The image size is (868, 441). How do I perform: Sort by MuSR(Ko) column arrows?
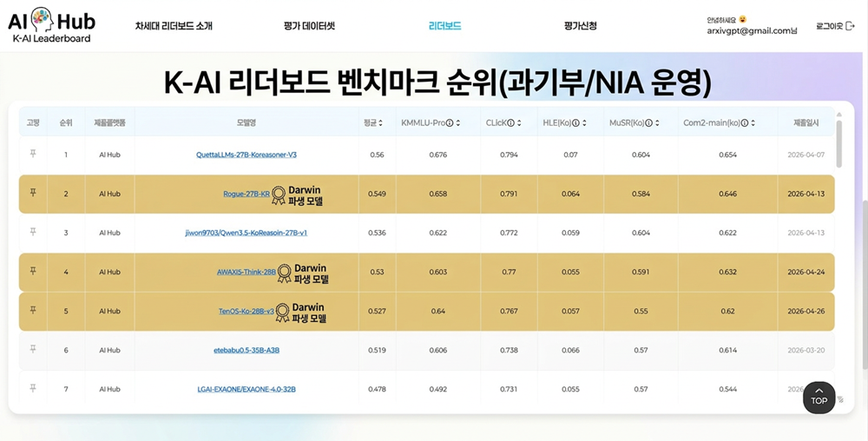[x=656, y=123]
